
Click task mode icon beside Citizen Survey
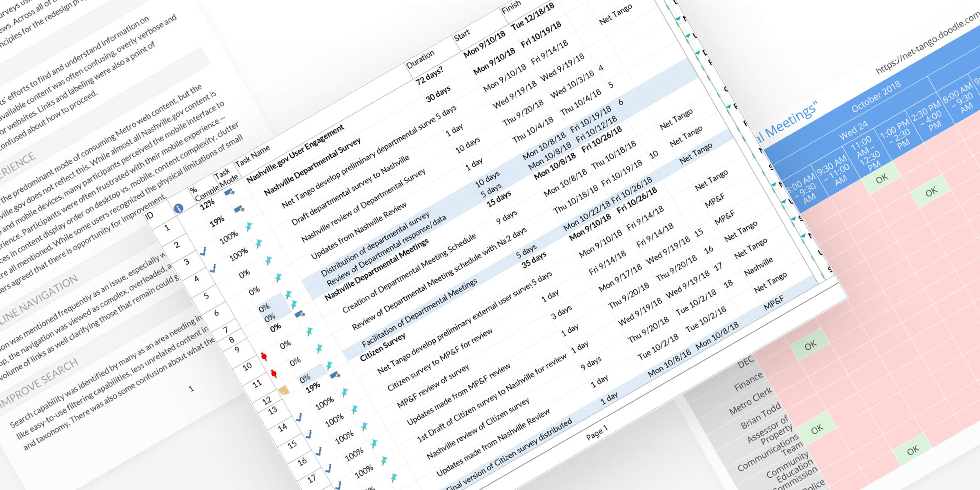click(335, 374)
